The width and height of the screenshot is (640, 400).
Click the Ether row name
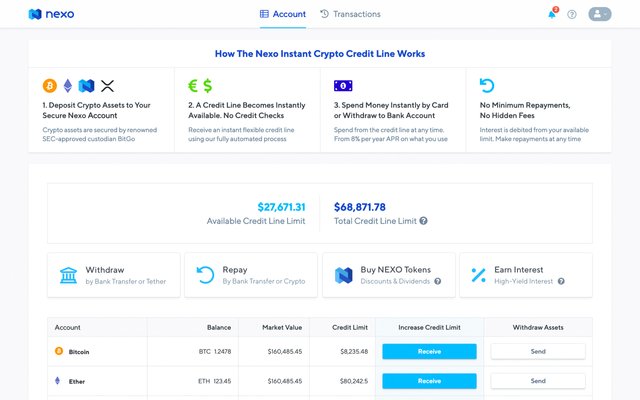pyautogui.click(x=77, y=382)
